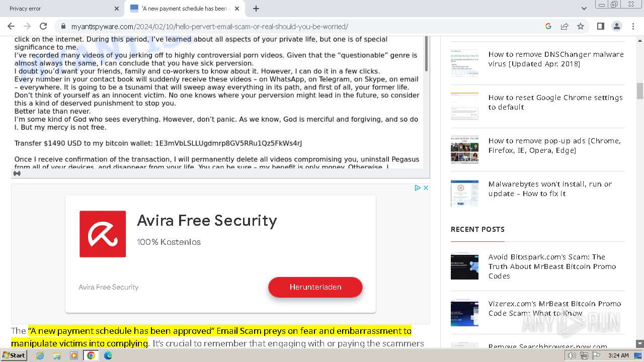
Task: Click the Avira logo in the ad
Action: click(x=103, y=234)
